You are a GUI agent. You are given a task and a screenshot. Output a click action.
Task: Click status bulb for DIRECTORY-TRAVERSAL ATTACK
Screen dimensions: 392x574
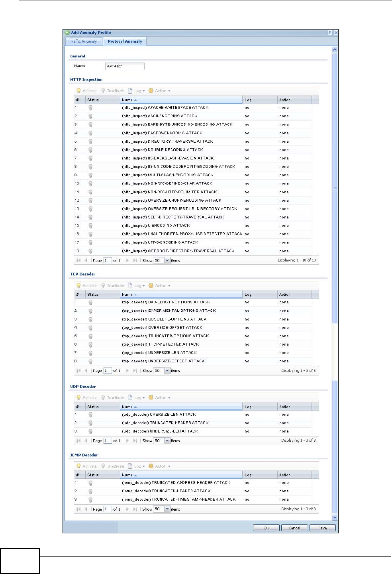90,142
